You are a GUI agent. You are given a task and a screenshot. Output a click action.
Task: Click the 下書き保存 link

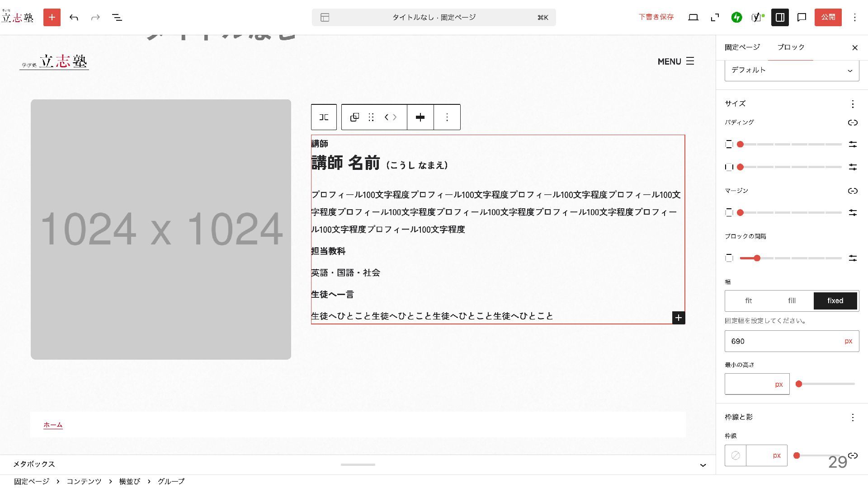click(x=656, y=17)
